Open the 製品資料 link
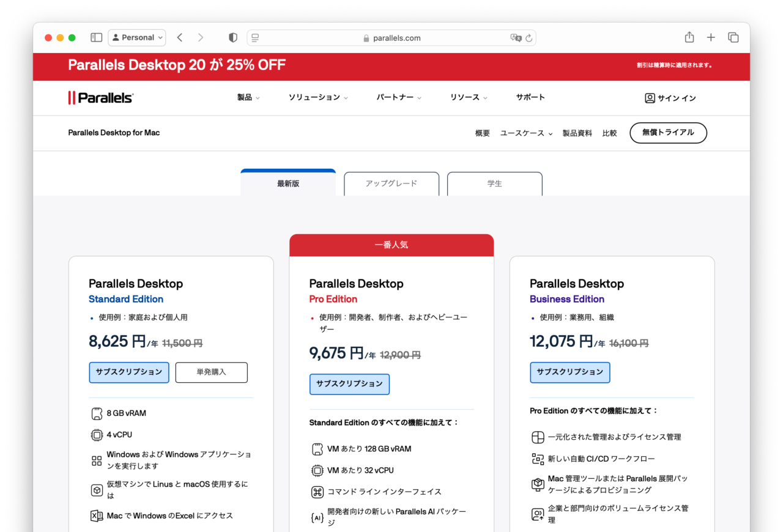This screenshot has height=532, width=783. (x=577, y=133)
